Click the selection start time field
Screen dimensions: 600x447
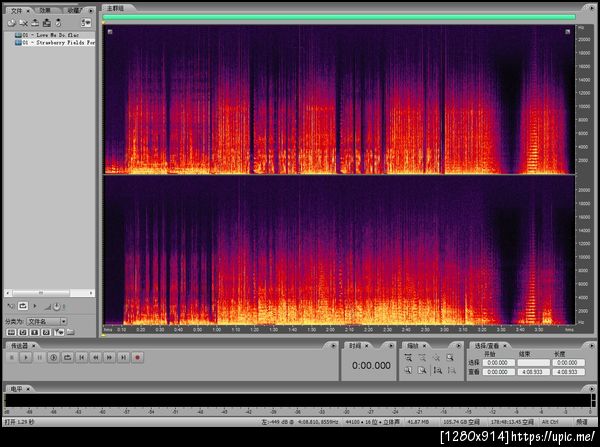click(x=498, y=362)
